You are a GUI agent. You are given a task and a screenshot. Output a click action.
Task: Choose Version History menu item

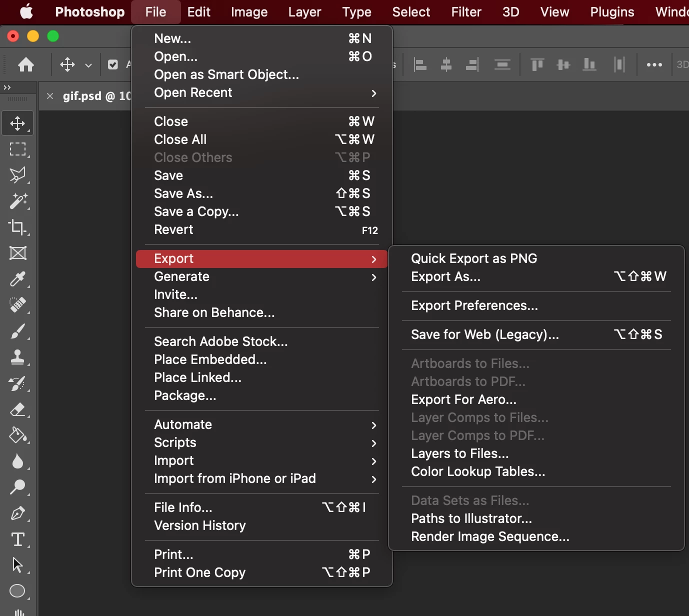pos(261,525)
